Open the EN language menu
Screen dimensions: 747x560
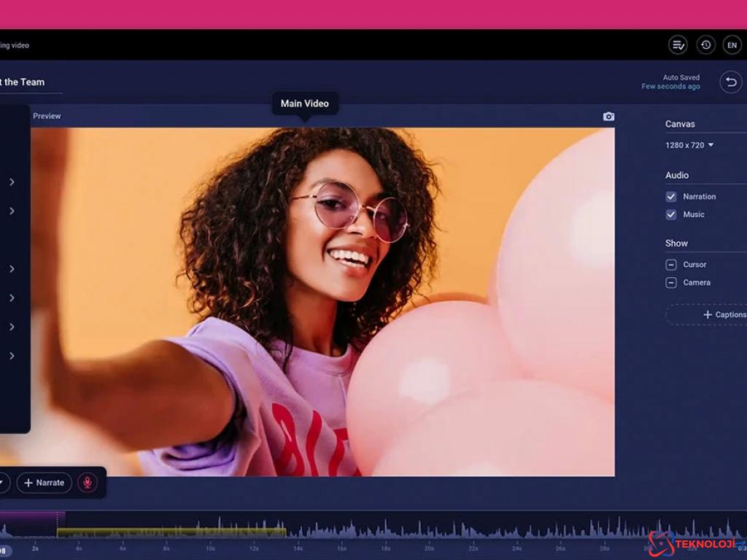click(732, 44)
